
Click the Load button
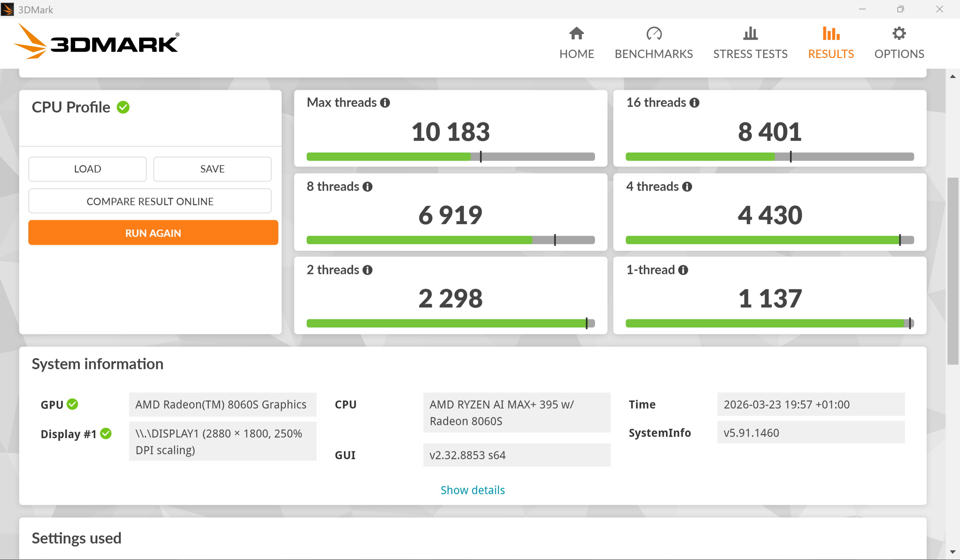[x=87, y=169]
